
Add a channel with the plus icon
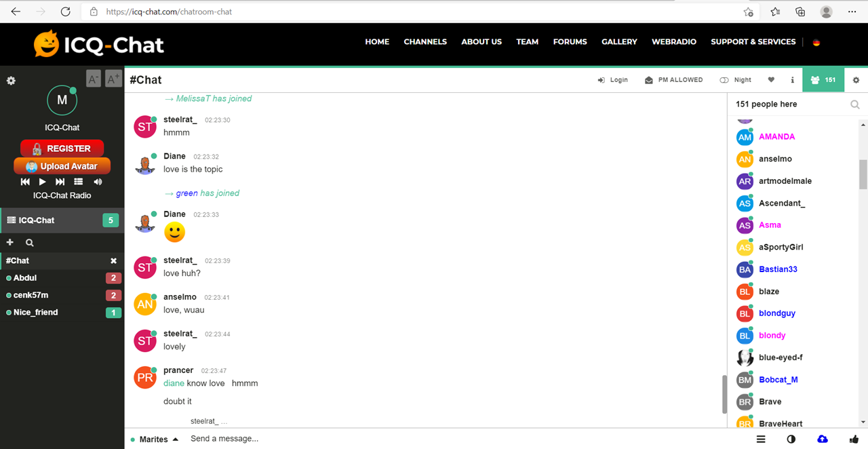(x=10, y=242)
